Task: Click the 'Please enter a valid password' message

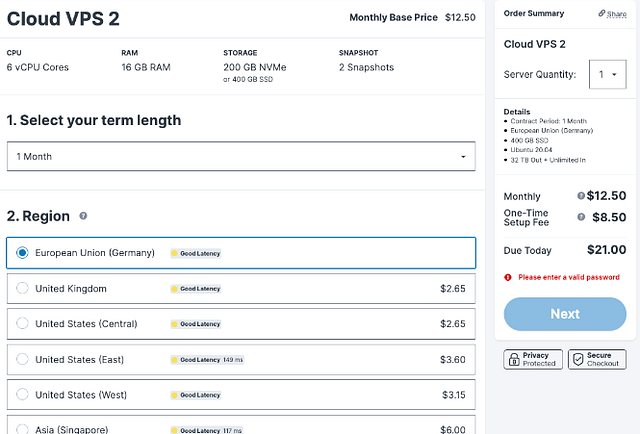Action: pyautogui.click(x=569, y=277)
